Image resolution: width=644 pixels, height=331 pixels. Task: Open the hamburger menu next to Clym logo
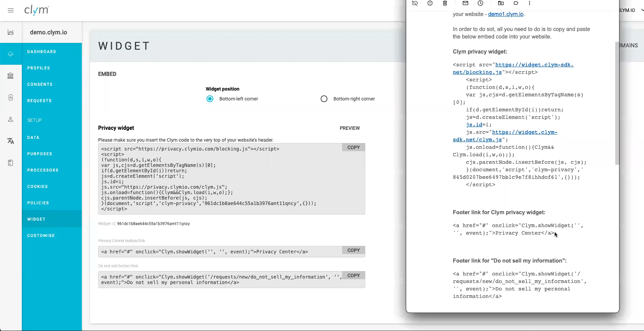11,10
